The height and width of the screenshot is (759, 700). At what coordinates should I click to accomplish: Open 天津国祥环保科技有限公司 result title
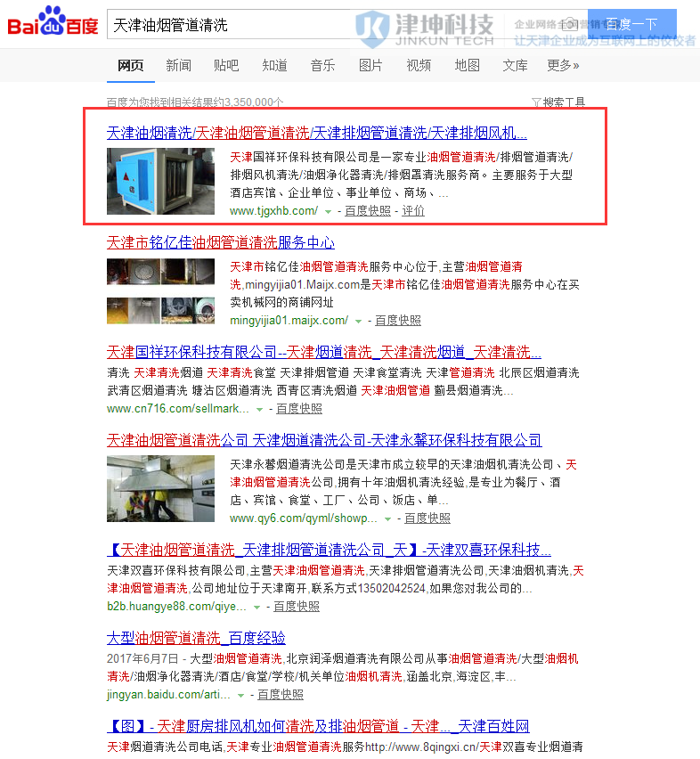tap(323, 352)
